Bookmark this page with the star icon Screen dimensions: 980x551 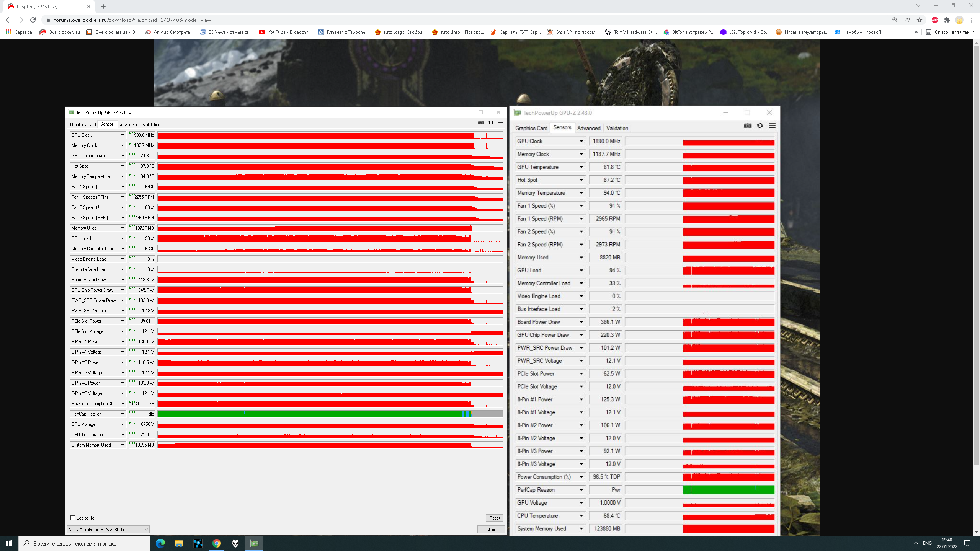(920, 20)
